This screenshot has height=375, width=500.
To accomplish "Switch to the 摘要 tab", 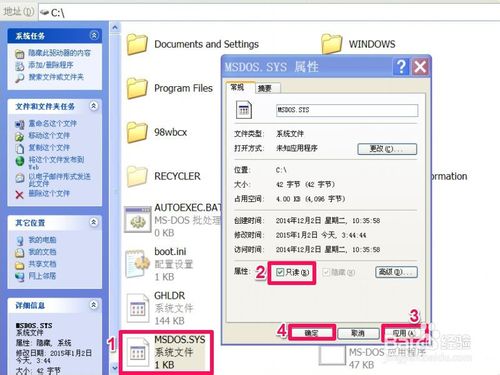I will (268, 88).
